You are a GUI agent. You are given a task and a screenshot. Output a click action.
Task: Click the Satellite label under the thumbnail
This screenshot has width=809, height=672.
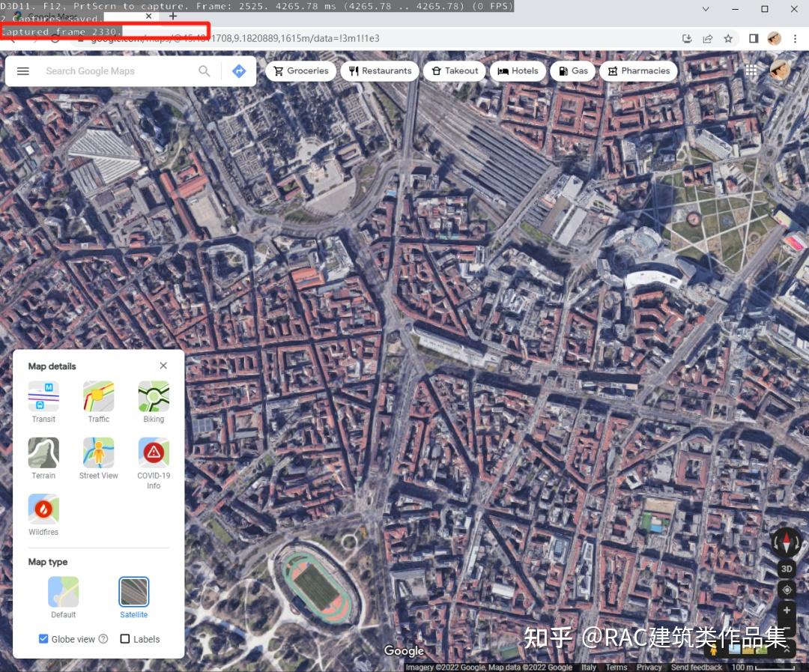(133, 615)
